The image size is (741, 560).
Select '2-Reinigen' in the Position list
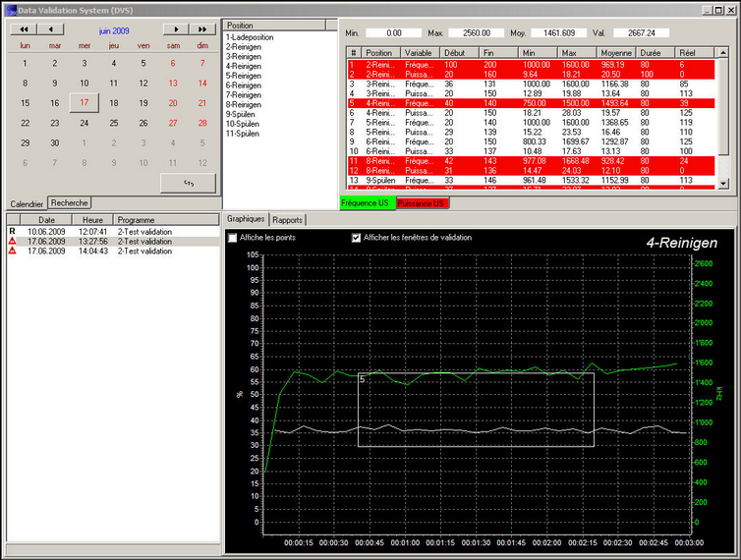tap(244, 47)
